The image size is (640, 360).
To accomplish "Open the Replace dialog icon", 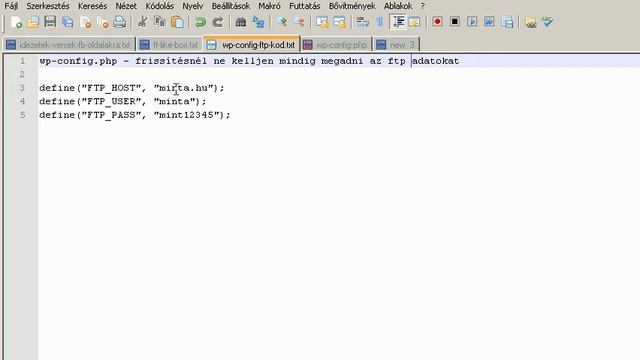I will point(258,22).
